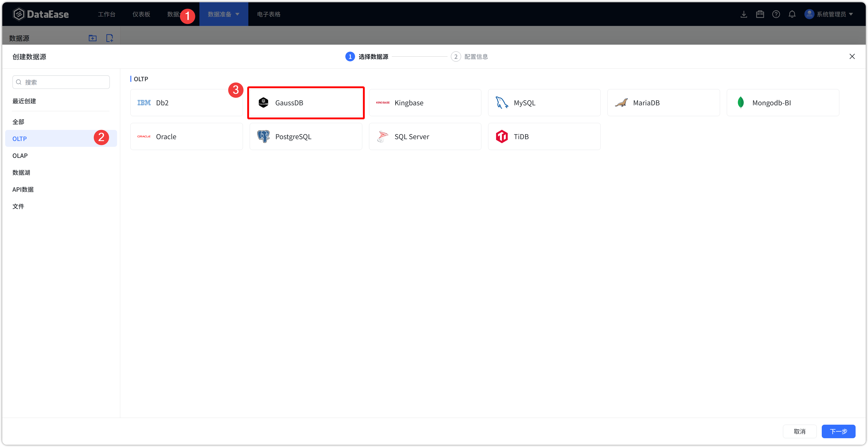Open the toolbox icon in header

tap(760, 14)
